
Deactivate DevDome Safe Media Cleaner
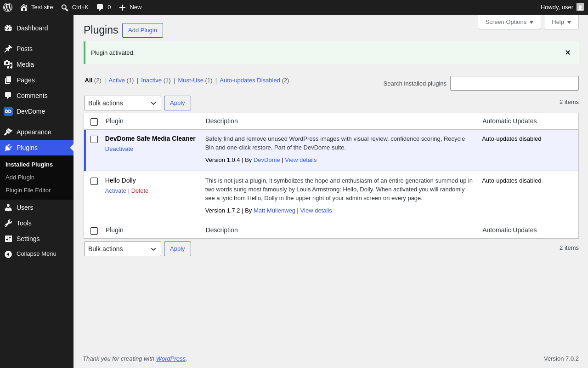point(119,149)
